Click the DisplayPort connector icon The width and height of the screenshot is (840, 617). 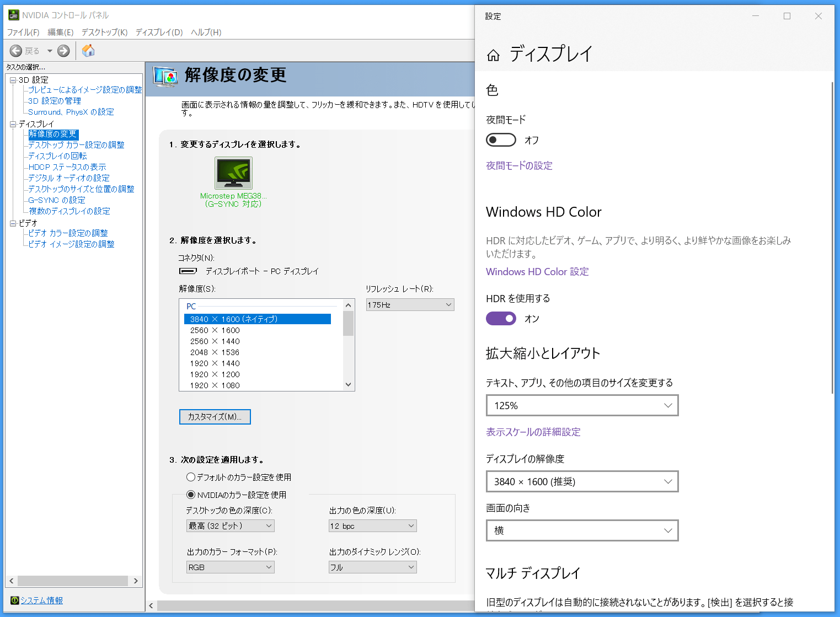pos(188,271)
